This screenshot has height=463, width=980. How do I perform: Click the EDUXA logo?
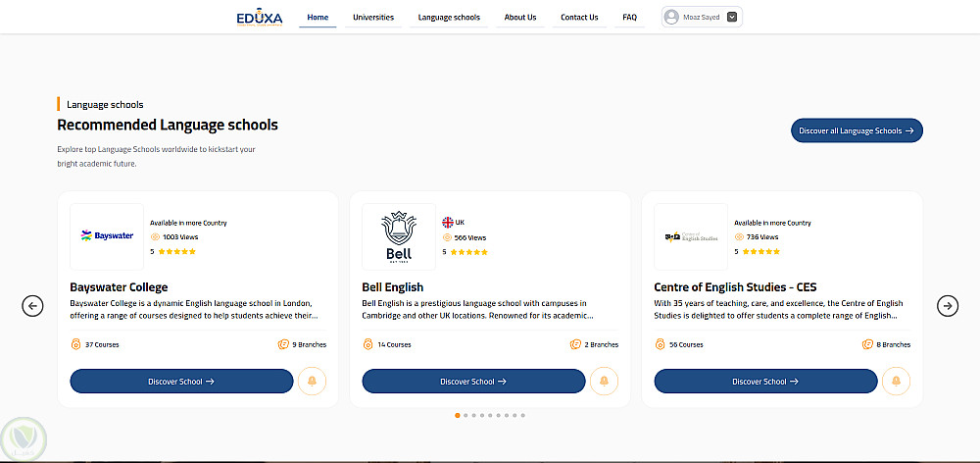click(x=258, y=17)
